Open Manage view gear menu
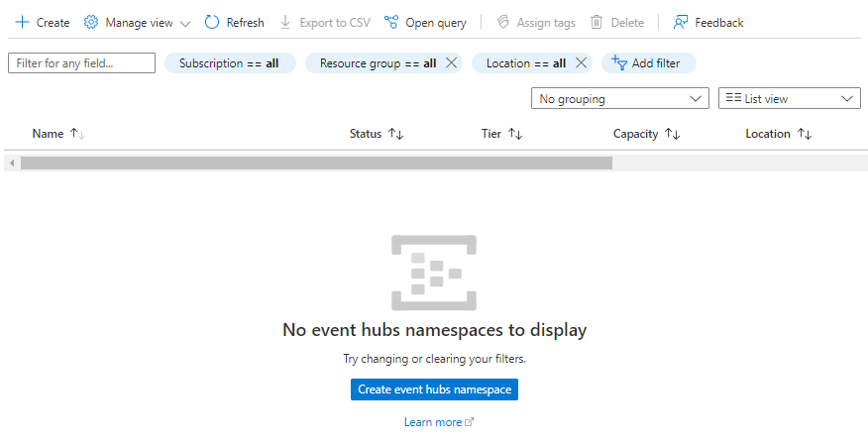This screenshot has width=868, height=445. [91, 22]
